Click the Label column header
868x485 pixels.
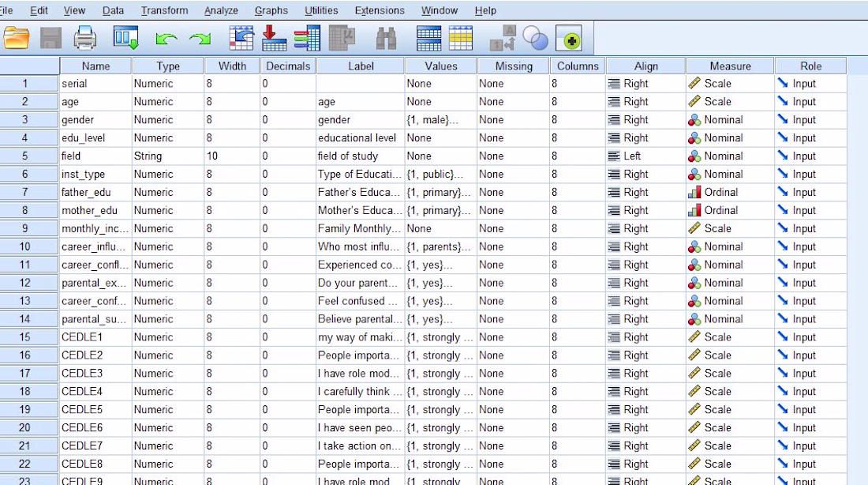tap(361, 66)
